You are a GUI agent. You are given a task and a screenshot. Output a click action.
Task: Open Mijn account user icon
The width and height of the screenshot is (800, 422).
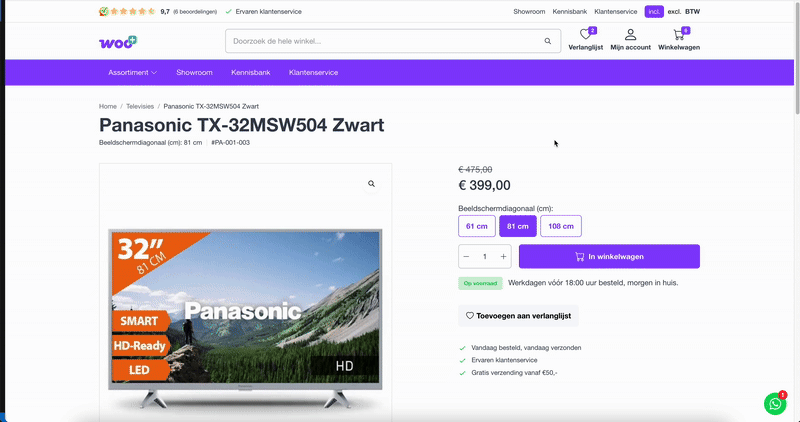click(x=630, y=35)
